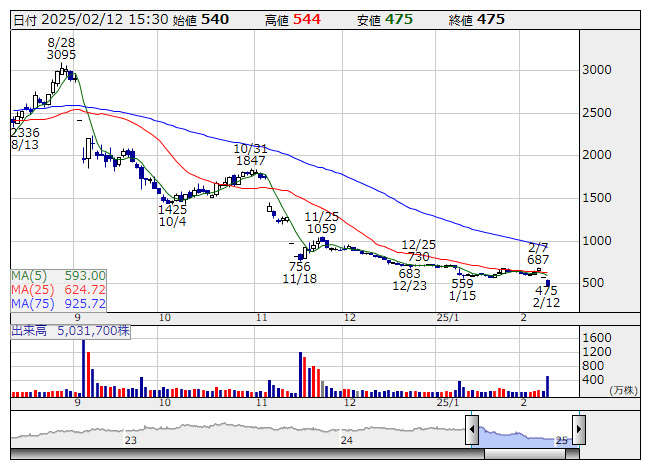653x470 pixels.
Task: Click the last volume bar on 2/12
Action: pos(547,386)
